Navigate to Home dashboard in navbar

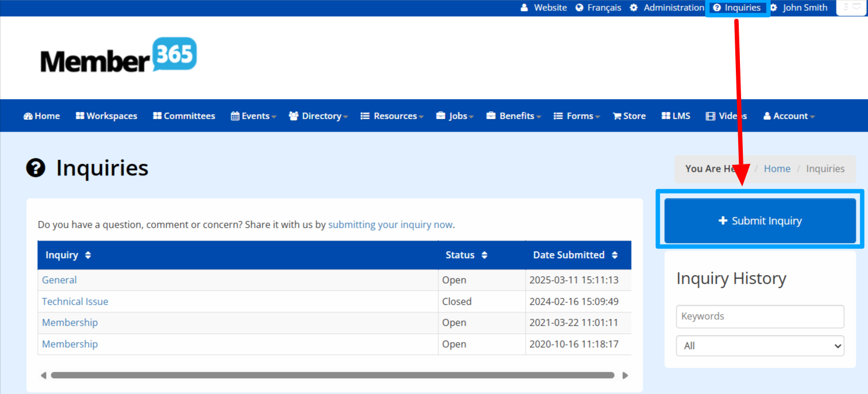[41, 116]
